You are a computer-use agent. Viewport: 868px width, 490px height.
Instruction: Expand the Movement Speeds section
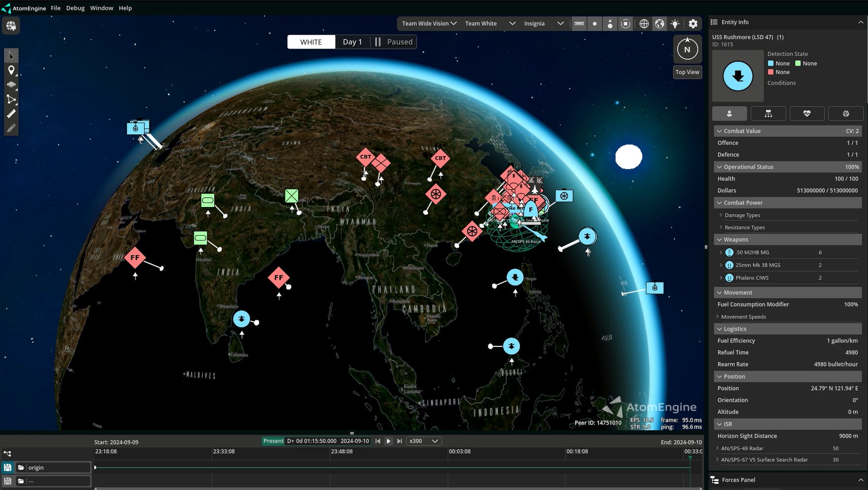pyautogui.click(x=743, y=317)
